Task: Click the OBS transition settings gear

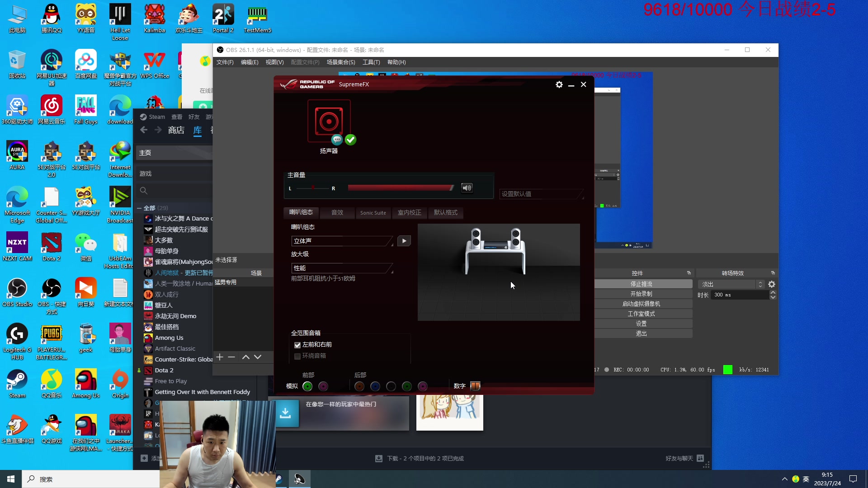Action: pyautogui.click(x=772, y=284)
